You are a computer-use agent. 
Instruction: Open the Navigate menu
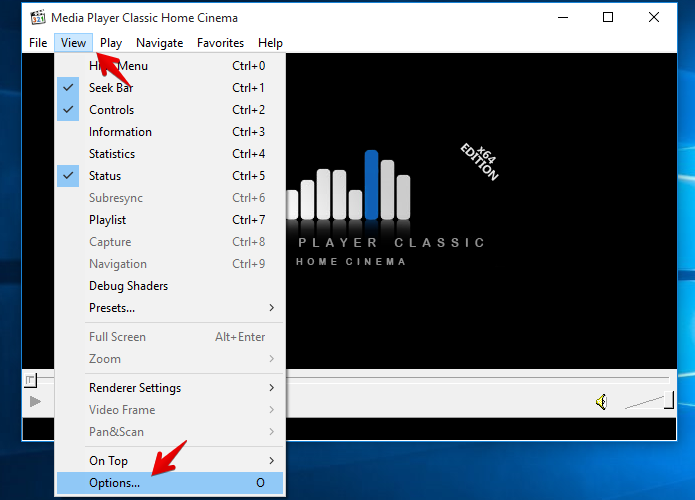[x=160, y=43]
